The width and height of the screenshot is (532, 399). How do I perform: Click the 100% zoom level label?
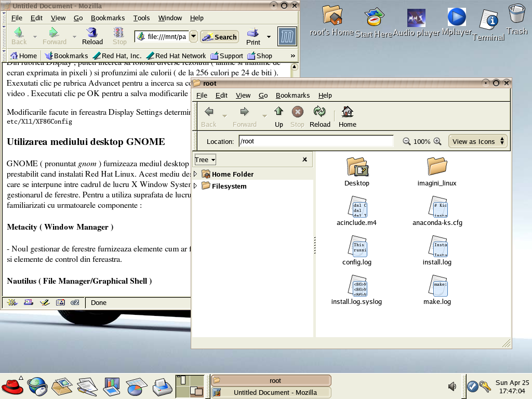(422, 141)
